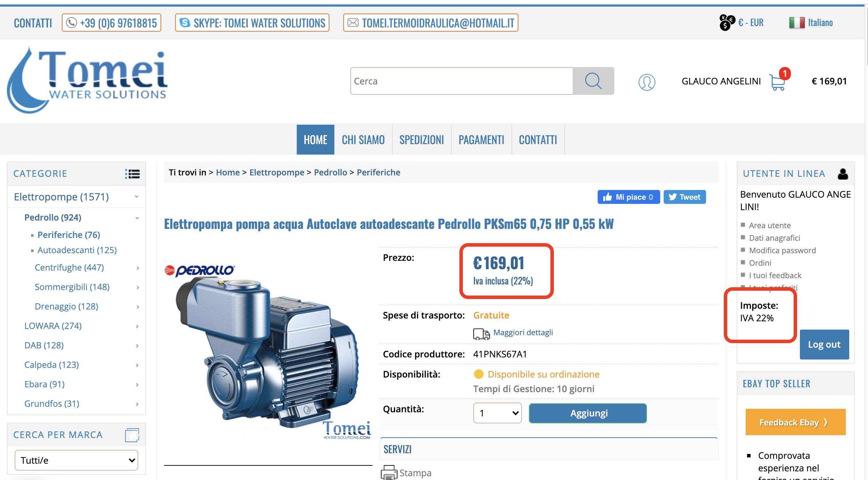Open the user account profile icon
This screenshot has width=868, height=480.
pyautogui.click(x=647, y=82)
